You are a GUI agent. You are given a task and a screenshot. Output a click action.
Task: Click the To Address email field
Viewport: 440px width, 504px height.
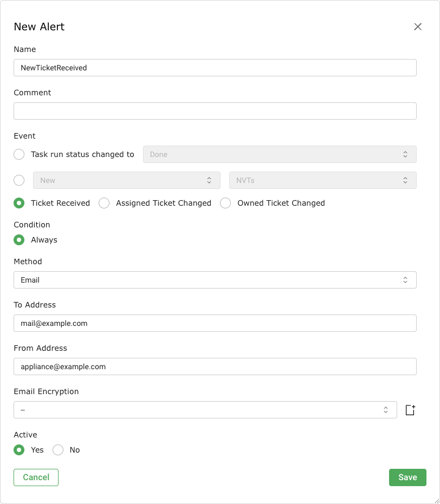[215, 323]
